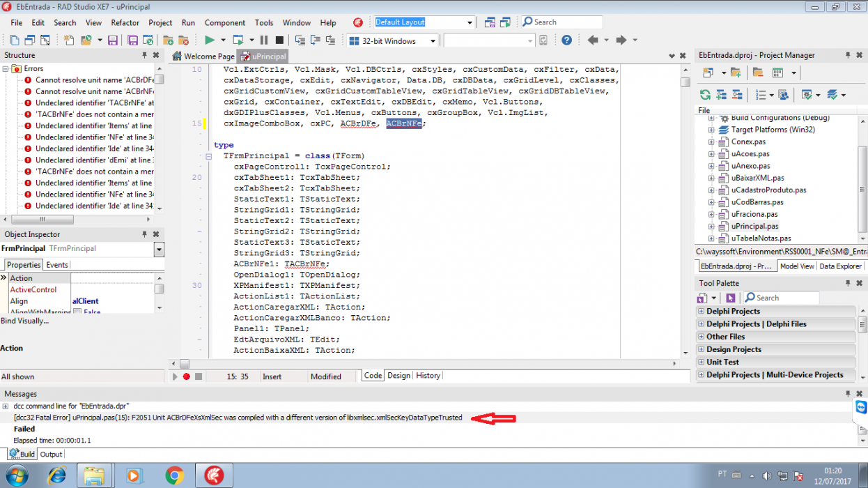This screenshot has width=868, height=488.
Task: Open the Default Layout dropdown
Action: coord(470,22)
